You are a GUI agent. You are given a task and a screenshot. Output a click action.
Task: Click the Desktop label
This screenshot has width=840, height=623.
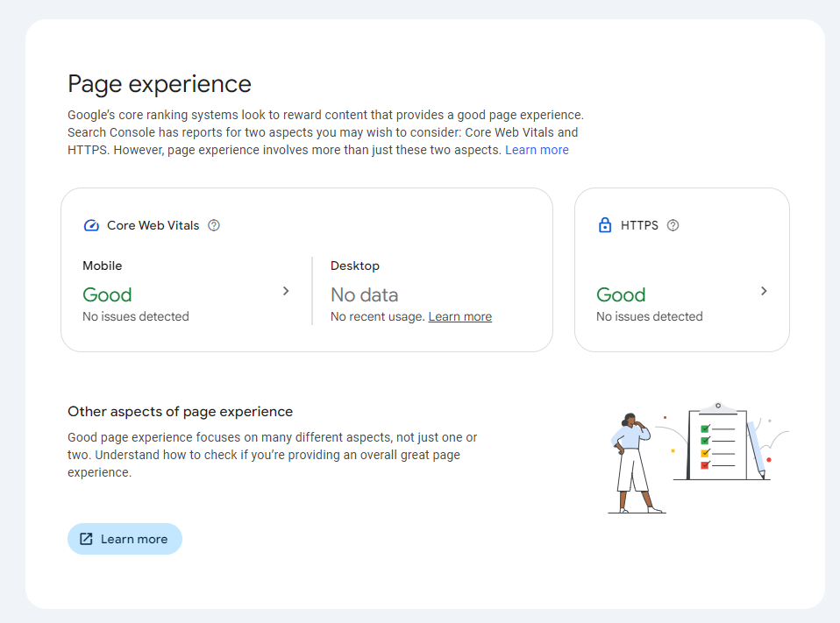pyautogui.click(x=354, y=265)
